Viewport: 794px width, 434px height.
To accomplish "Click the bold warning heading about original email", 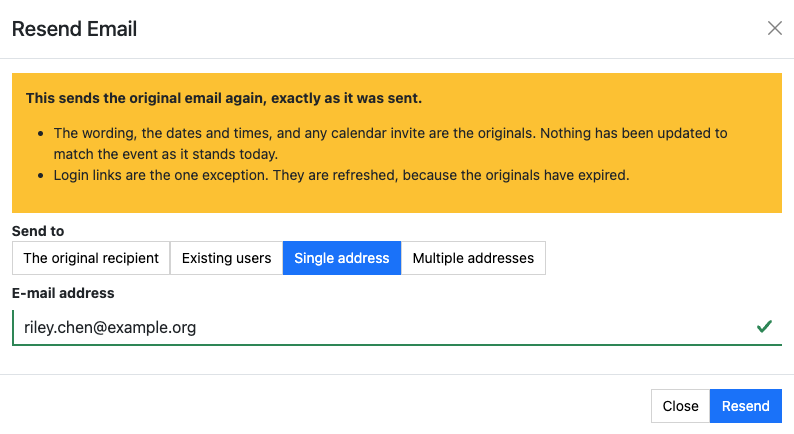I will click(224, 98).
